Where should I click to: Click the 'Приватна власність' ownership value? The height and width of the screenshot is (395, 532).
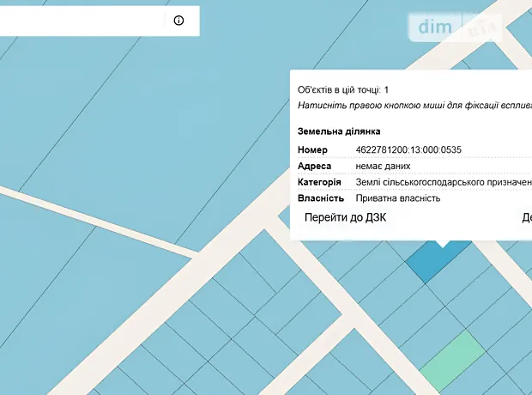point(398,198)
